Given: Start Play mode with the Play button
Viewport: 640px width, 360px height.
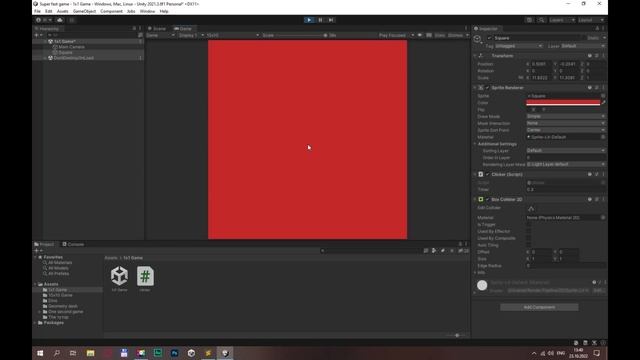Looking at the screenshot, I should [x=309, y=20].
